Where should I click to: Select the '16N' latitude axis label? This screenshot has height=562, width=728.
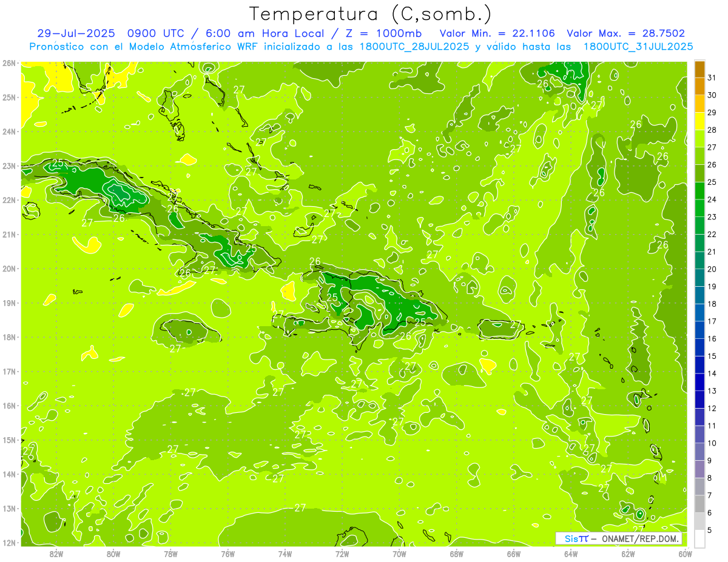click(9, 406)
